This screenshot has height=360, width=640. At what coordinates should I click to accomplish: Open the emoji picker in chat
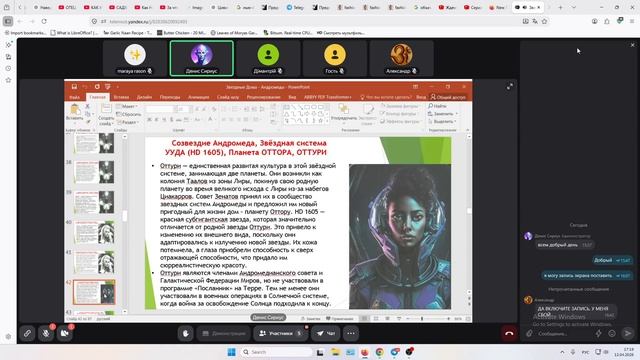612,333
